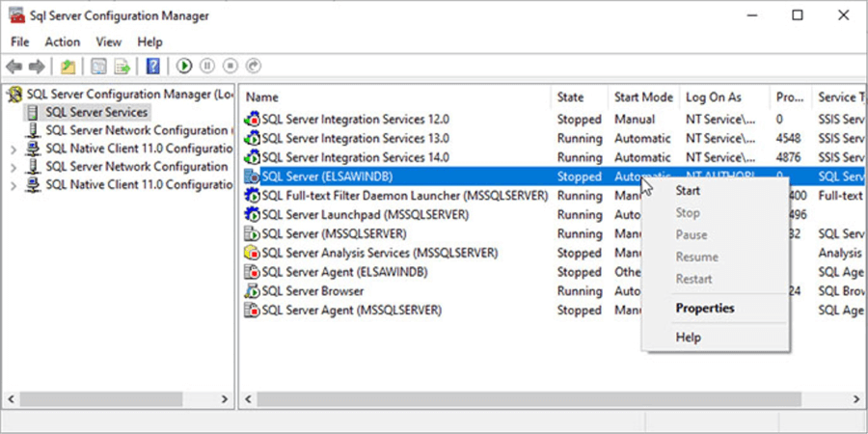Click the SQL Server Configuration Manager root icon
The height and width of the screenshot is (434, 868).
point(15,95)
